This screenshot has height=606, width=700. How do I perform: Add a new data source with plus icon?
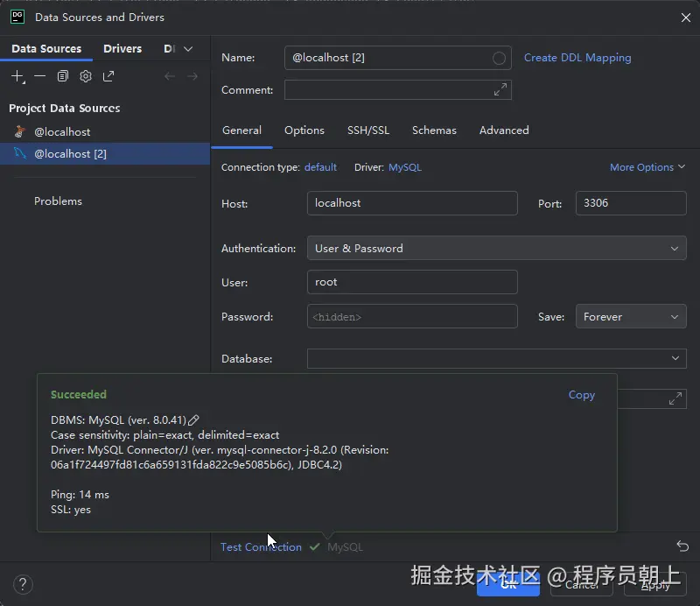click(x=17, y=76)
